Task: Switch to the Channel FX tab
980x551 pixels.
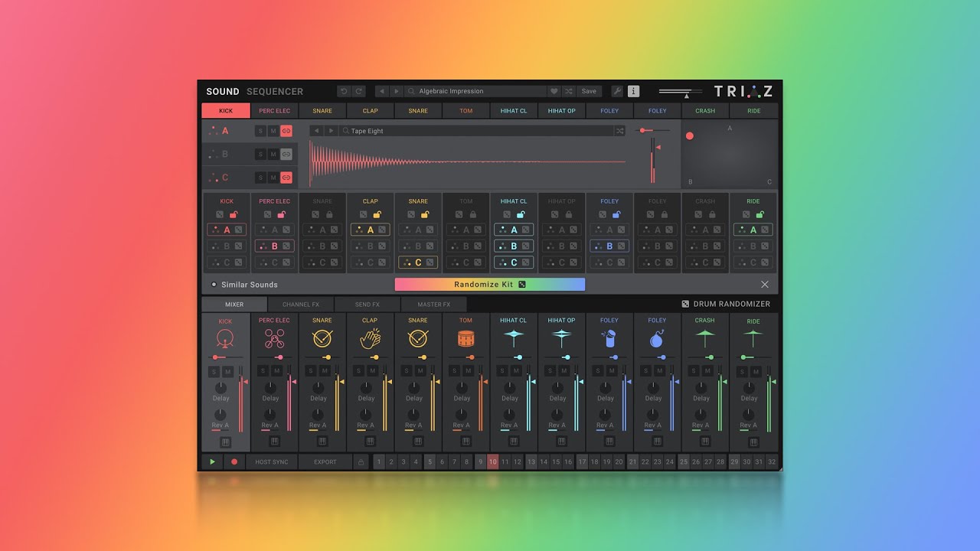Action: coord(301,305)
